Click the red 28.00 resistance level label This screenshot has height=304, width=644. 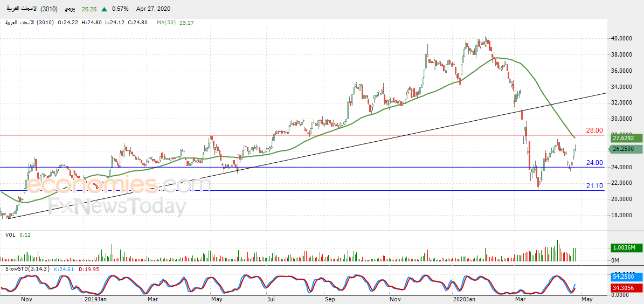pos(594,130)
